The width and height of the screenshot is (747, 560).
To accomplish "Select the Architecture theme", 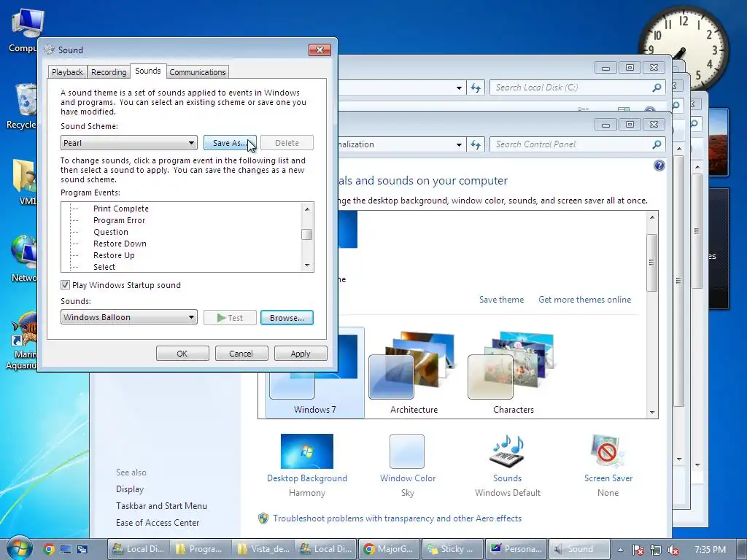I will [x=414, y=373].
